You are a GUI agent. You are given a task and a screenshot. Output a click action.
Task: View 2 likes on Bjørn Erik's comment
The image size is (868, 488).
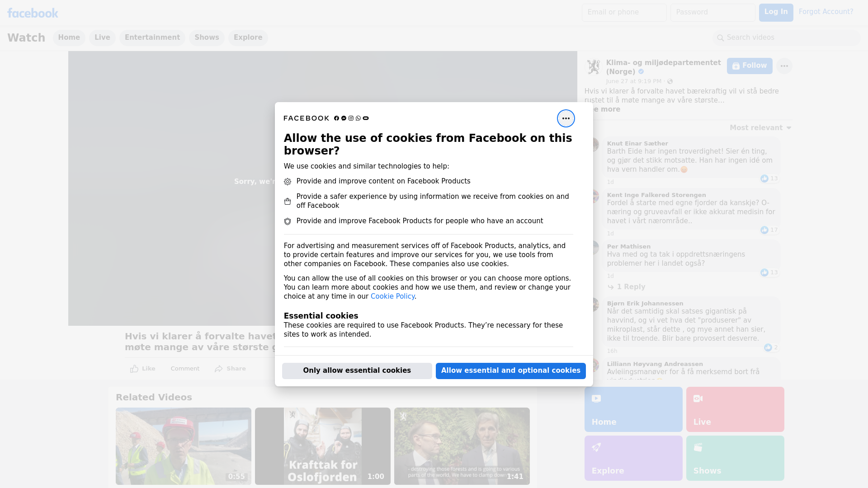771,347
